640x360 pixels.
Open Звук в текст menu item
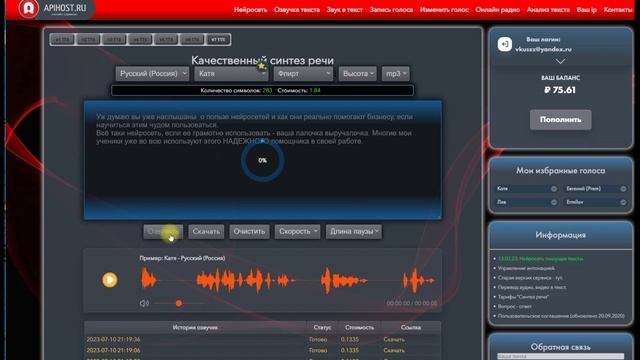coord(344,10)
